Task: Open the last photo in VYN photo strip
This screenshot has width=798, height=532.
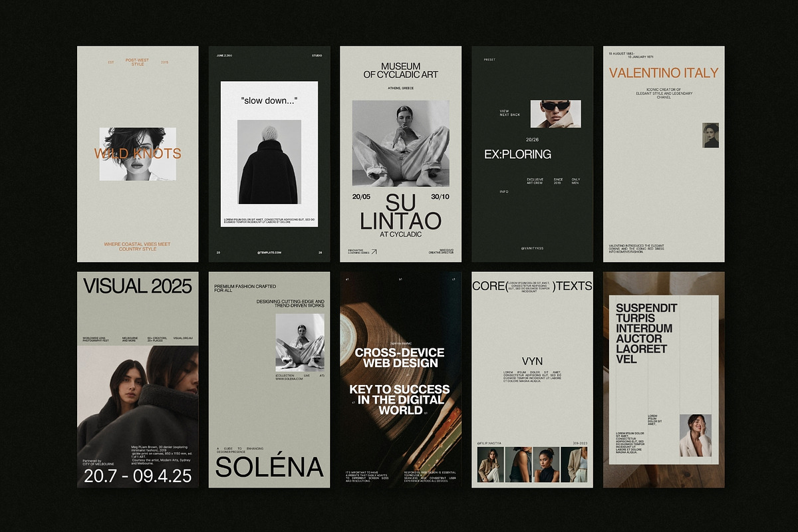Action: [573, 464]
